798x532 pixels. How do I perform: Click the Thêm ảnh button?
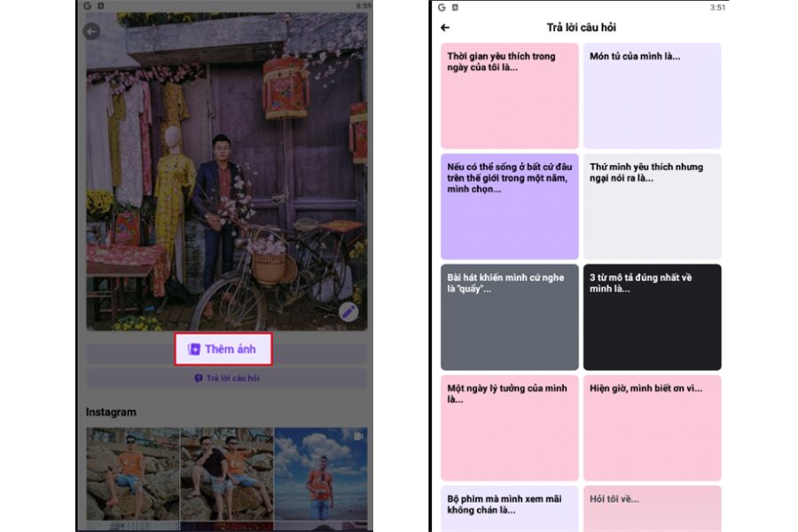(x=223, y=349)
